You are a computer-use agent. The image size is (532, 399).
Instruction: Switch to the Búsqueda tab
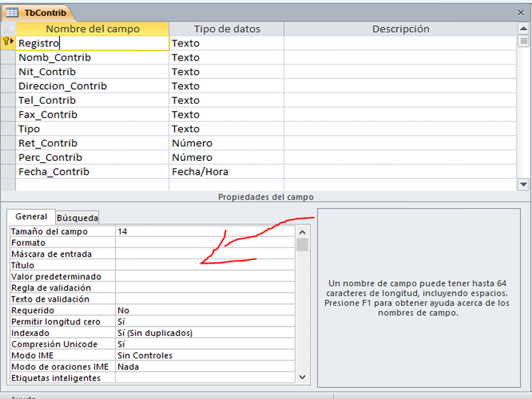click(x=77, y=217)
